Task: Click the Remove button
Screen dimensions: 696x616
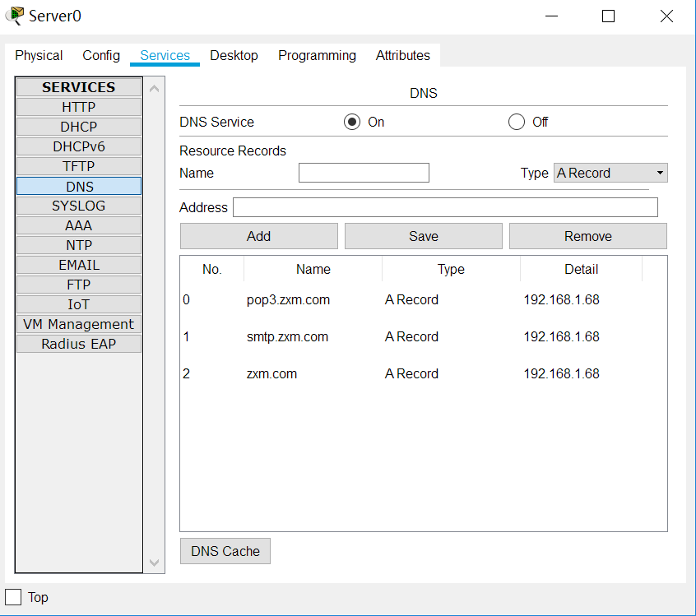Action: click(x=588, y=236)
